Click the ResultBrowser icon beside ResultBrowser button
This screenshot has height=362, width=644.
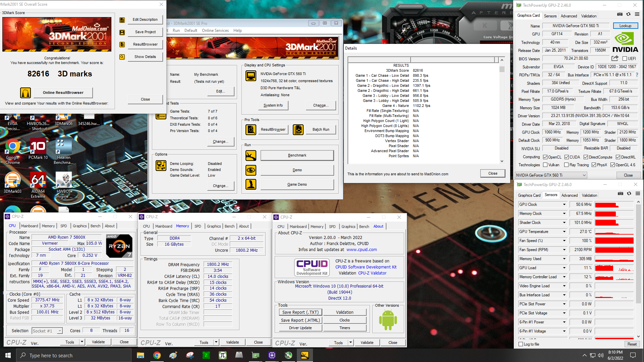tap(122, 45)
